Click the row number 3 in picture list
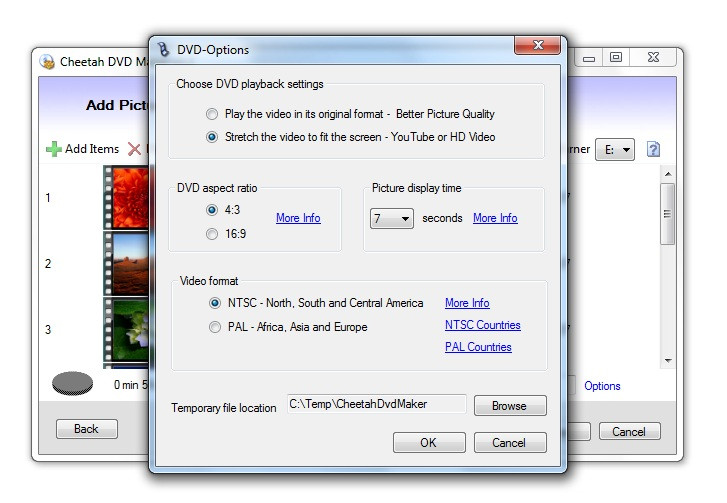The width and height of the screenshot is (727, 503). 48,330
